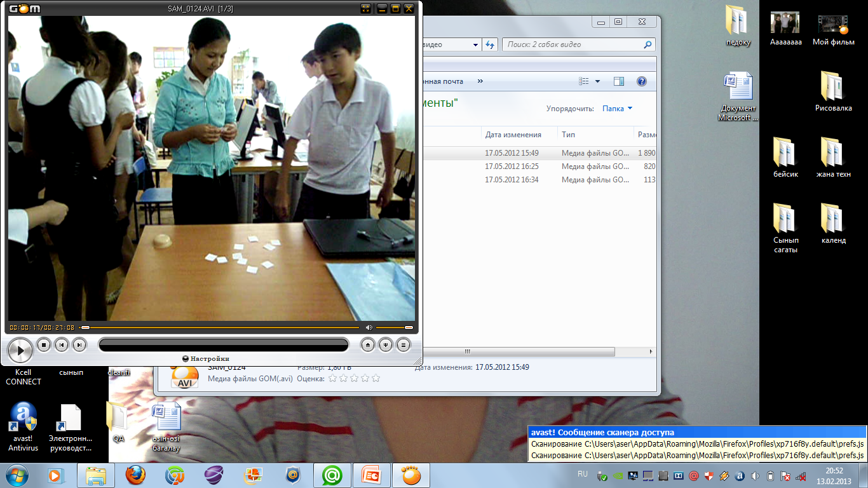868x488 pixels.
Task: Change the Explorer view mode icon
Action: (584, 81)
